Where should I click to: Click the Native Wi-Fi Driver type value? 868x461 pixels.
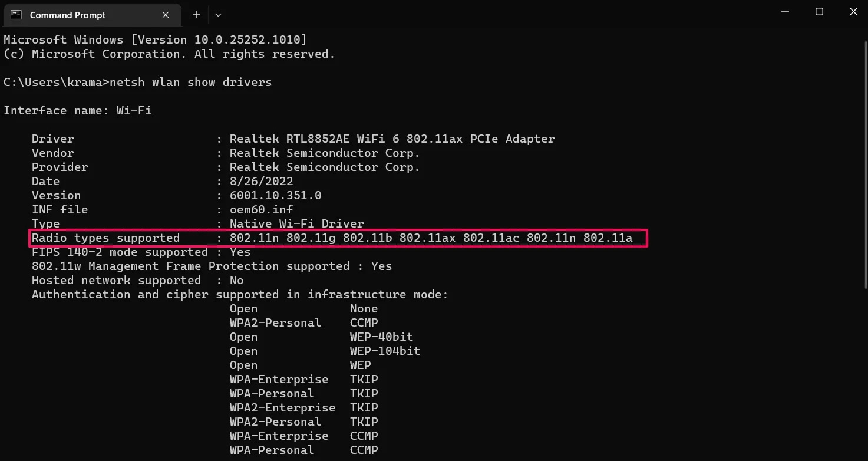pos(296,223)
